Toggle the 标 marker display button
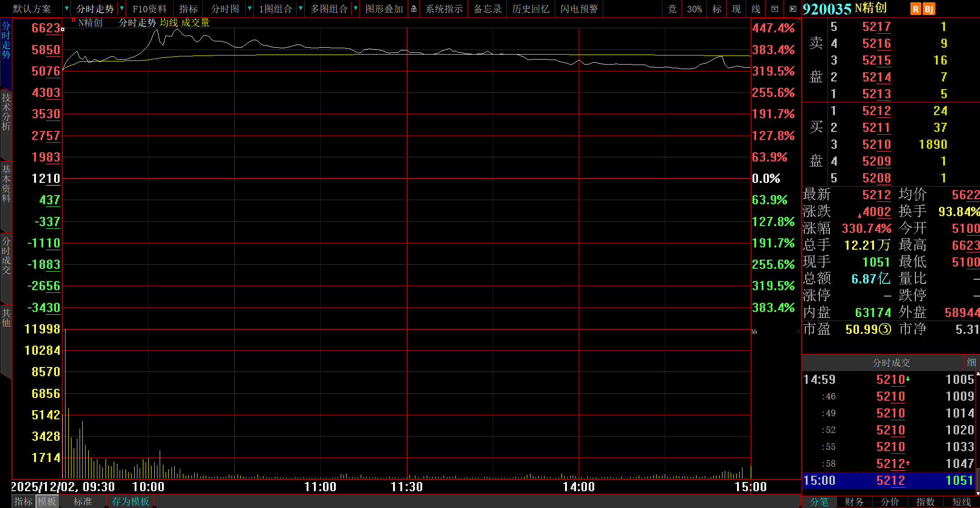 point(717,9)
